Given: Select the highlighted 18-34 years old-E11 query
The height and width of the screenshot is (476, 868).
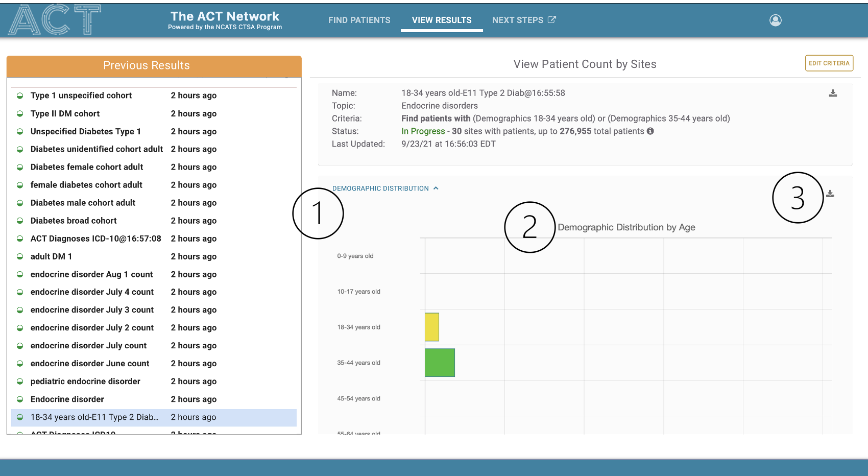Looking at the screenshot, I should coord(94,417).
